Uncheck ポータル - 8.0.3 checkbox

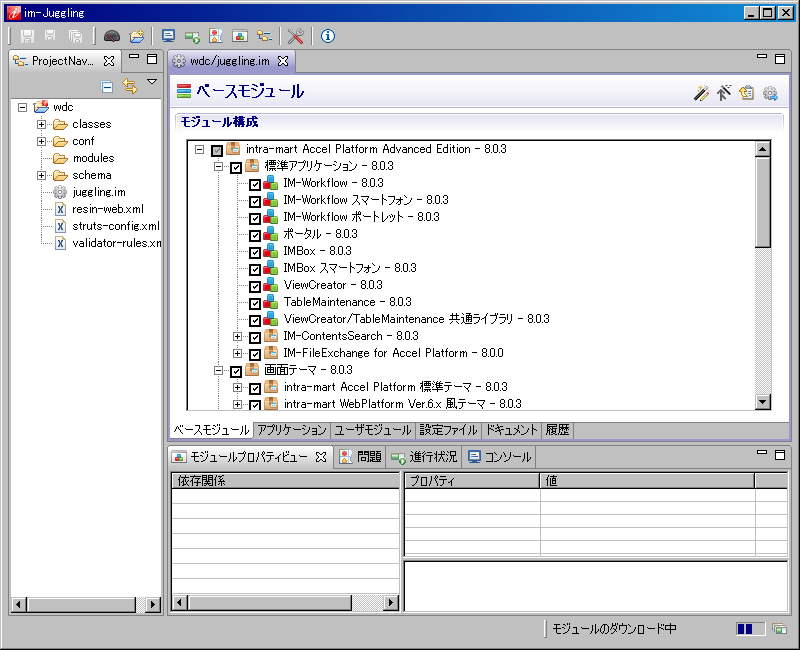[x=255, y=235]
